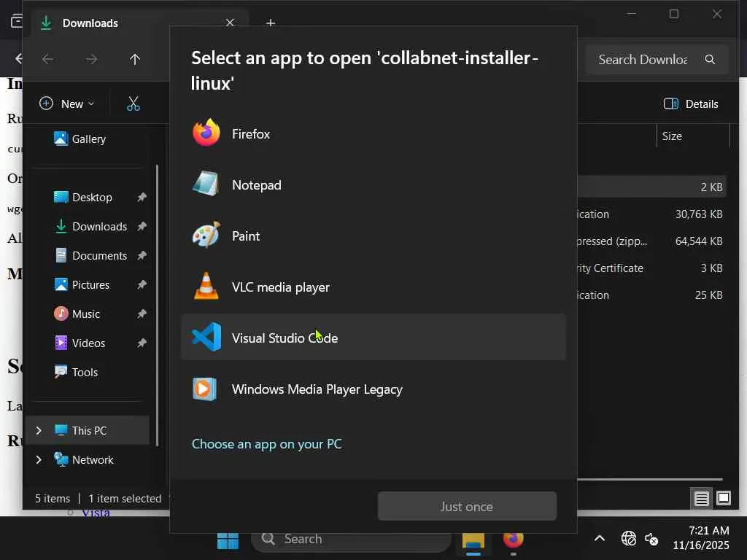Image resolution: width=747 pixels, height=560 pixels.
Task: Open Desktop in the navigation pane
Action: click(x=90, y=197)
